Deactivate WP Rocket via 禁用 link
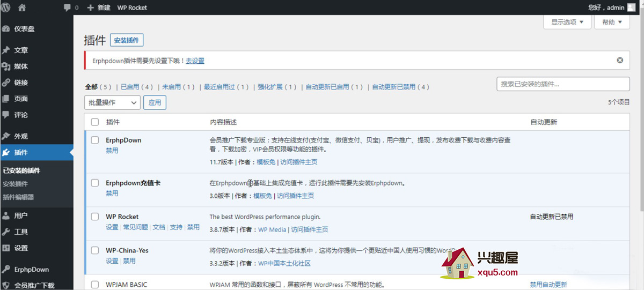This screenshot has width=644, height=290. 193,227
